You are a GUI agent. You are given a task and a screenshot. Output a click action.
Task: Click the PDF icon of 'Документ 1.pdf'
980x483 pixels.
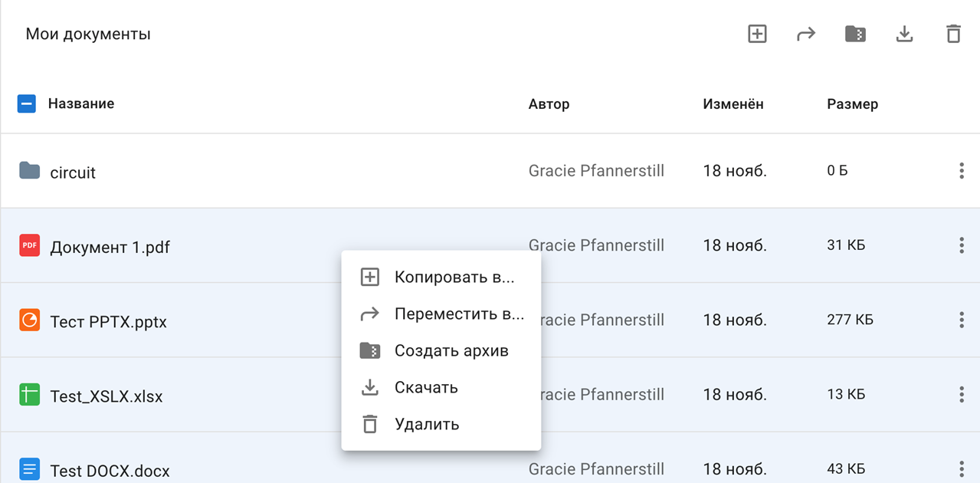point(28,245)
